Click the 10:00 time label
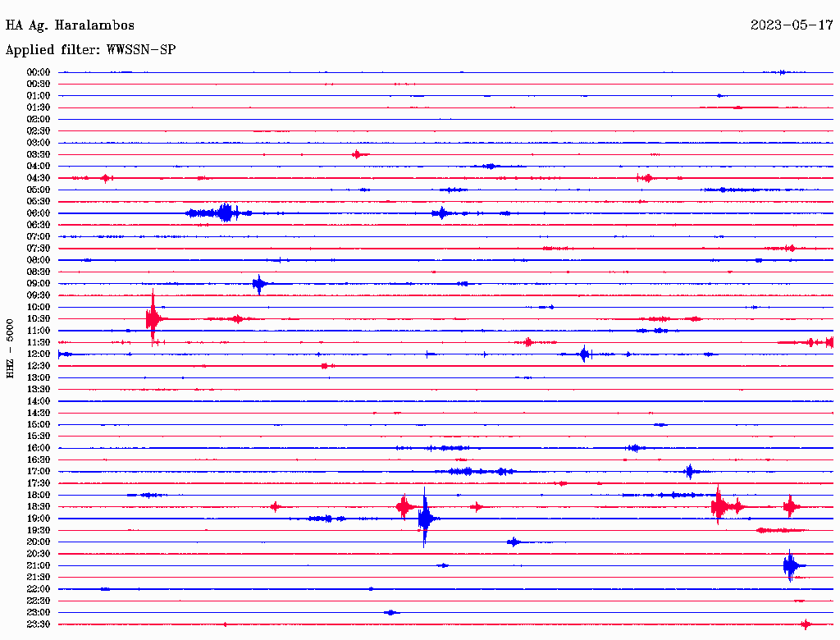 39,307
